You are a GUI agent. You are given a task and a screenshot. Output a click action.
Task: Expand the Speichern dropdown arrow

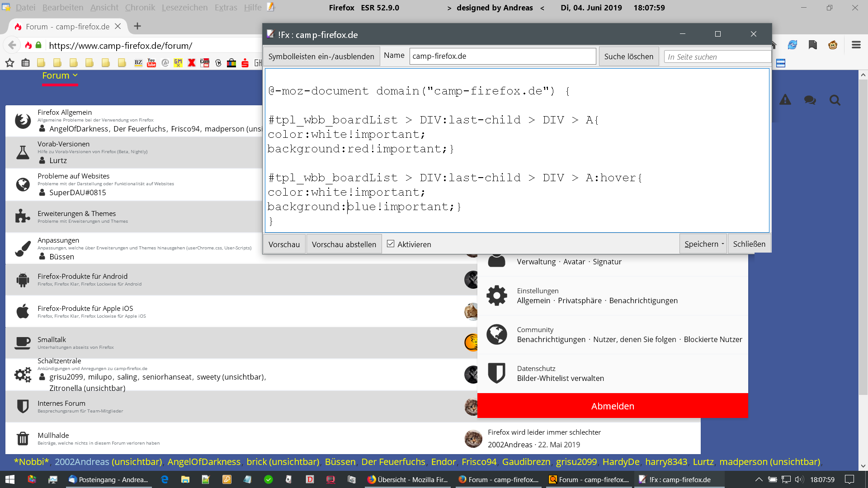(722, 244)
